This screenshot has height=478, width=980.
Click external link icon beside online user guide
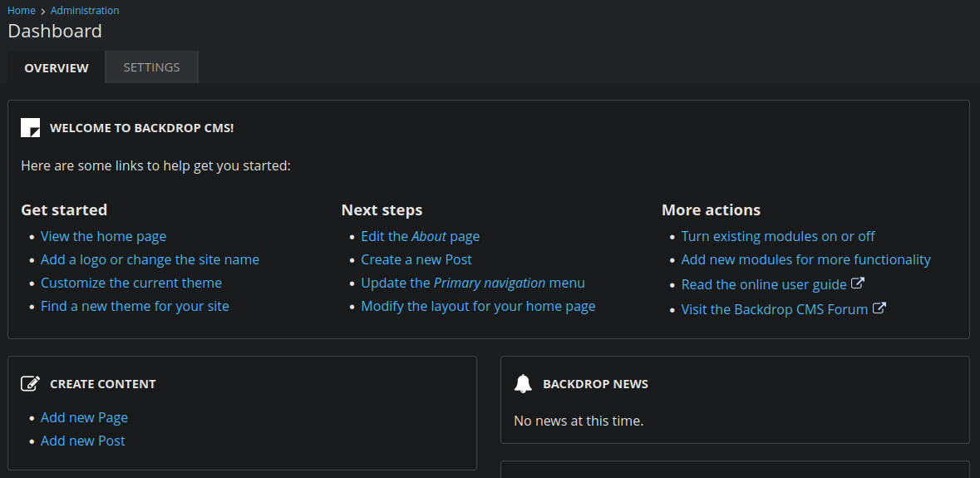pos(858,283)
